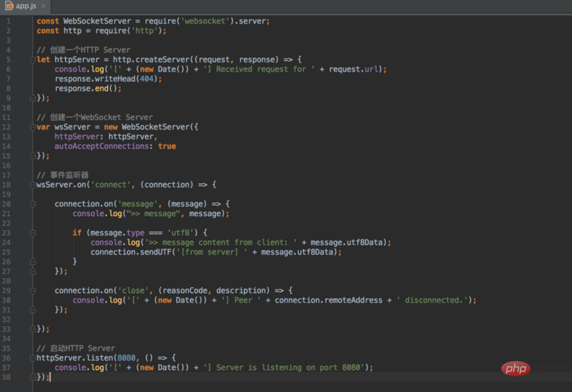Click line number 1 in the gutter

8,21
